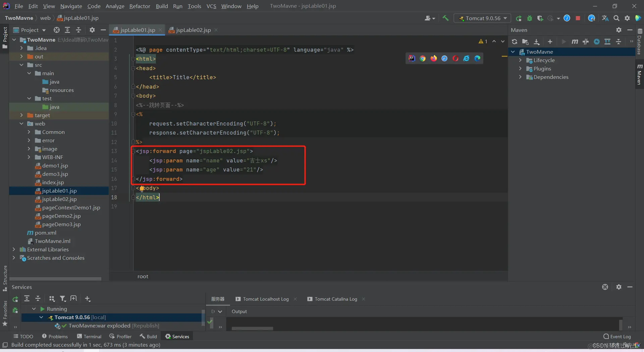Expand Maven Dependencies node
The width and height of the screenshot is (644, 352).
(520, 77)
